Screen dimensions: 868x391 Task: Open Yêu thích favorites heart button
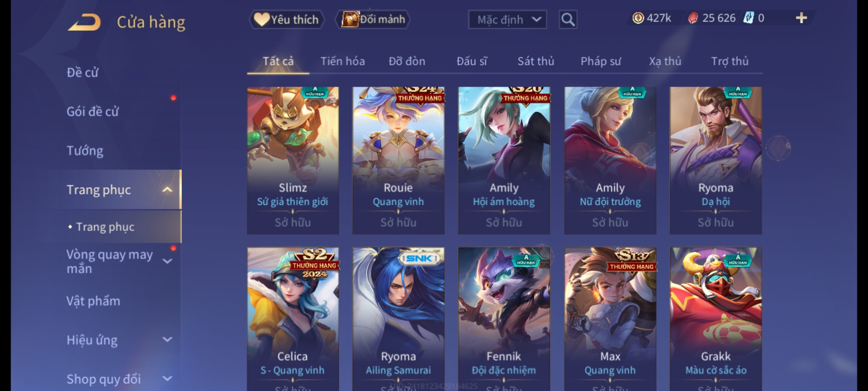[286, 20]
